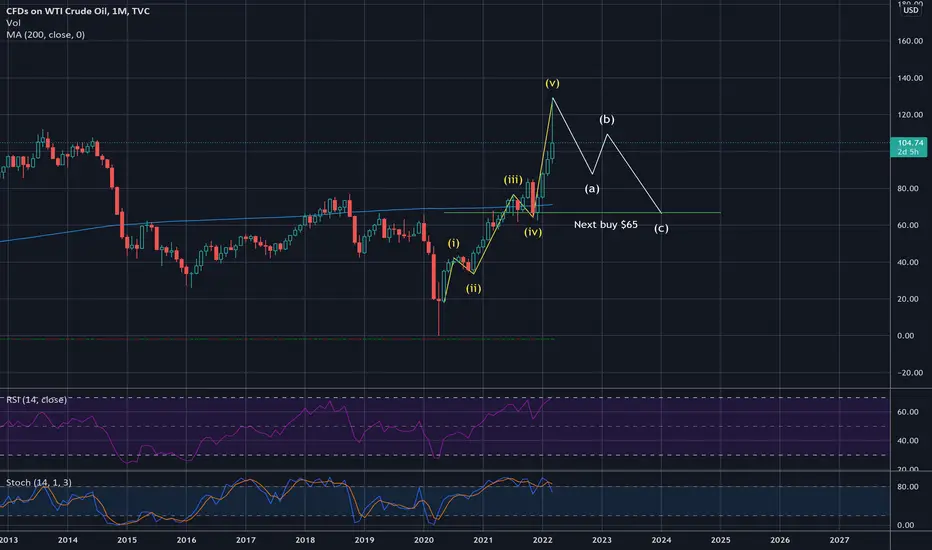Select the yellow (iii) wave label

click(x=513, y=180)
